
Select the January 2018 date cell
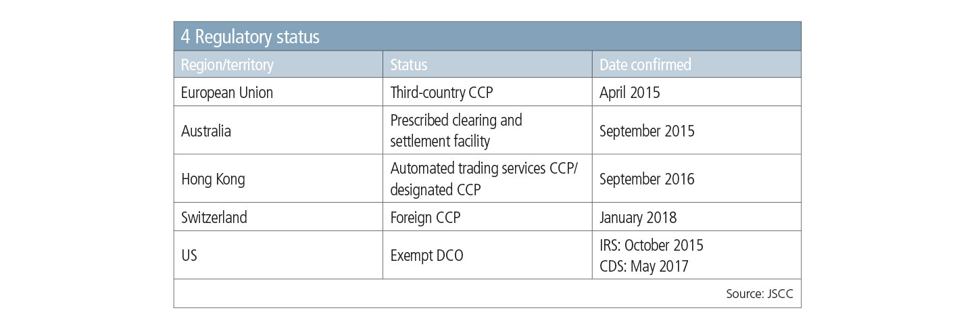tap(637, 218)
